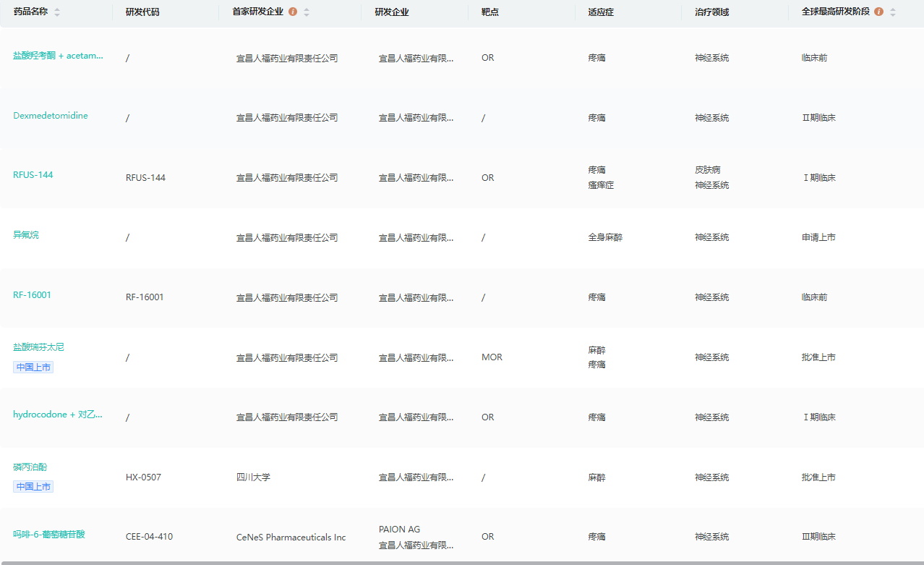Click the 研发代码 column header
Viewport: 924px width, 565px height.
(x=142, y=12)
